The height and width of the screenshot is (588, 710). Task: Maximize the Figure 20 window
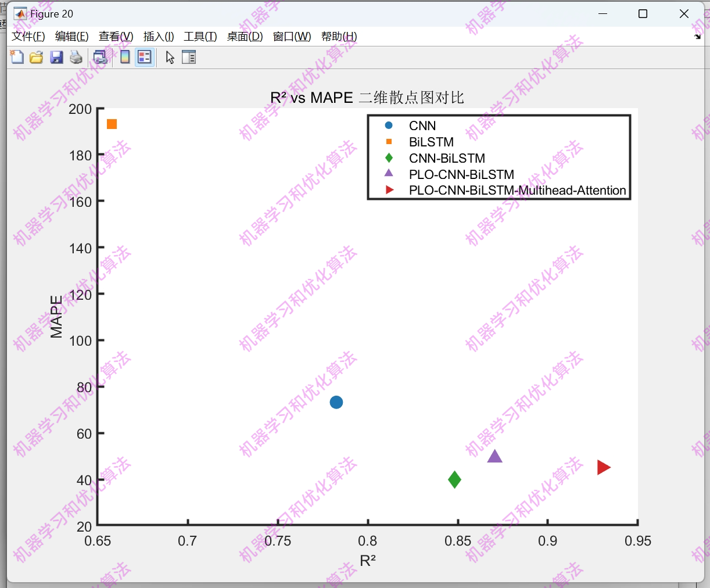(643, 14)
